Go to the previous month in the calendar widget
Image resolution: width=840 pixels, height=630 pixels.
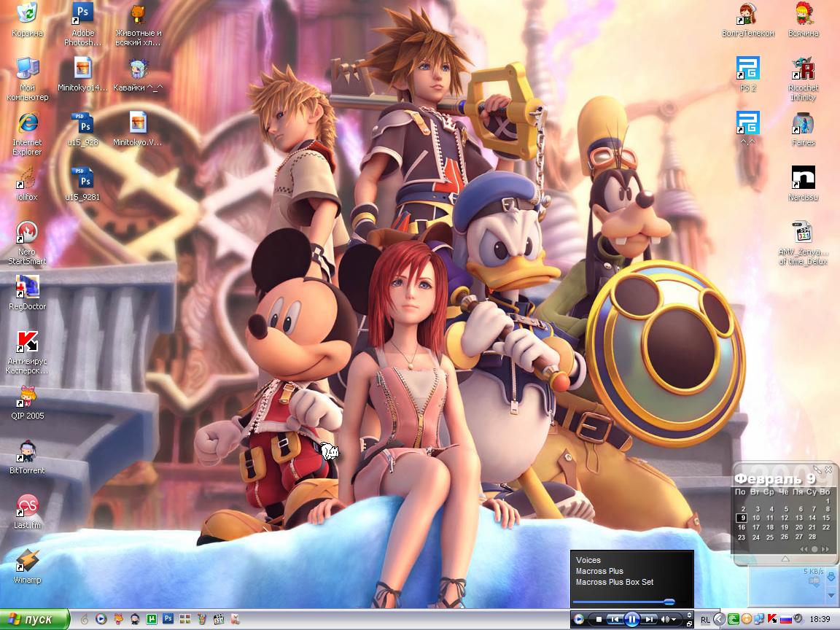click(804, 549)
